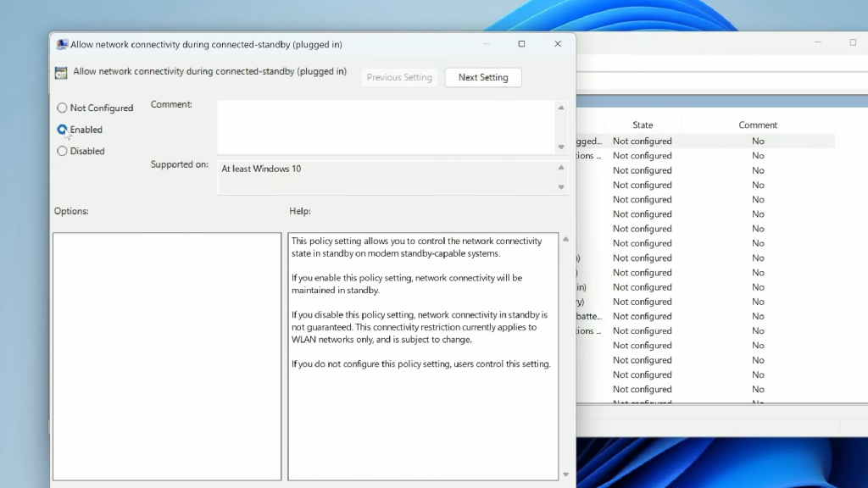Select the Not Configured radio button

[x=61, y=108]
